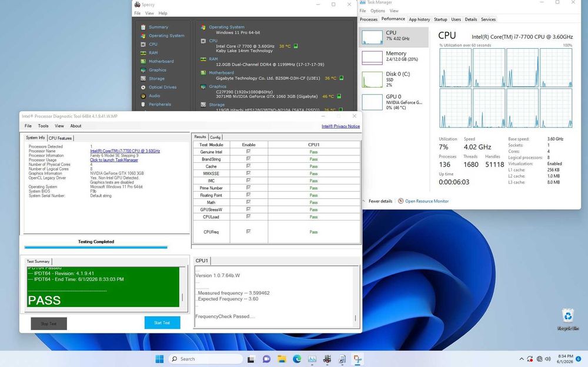
Task: Switch to the CPU Features tab
Action: coord(60,138)
